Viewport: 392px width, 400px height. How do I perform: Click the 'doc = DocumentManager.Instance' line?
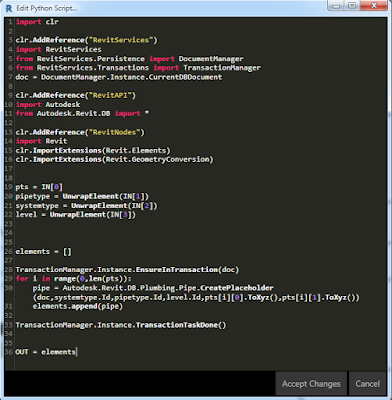(x=119, y=77)
